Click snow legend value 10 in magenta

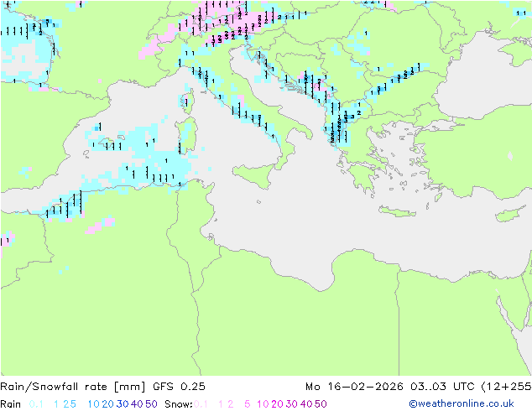(x=263, y=404)
